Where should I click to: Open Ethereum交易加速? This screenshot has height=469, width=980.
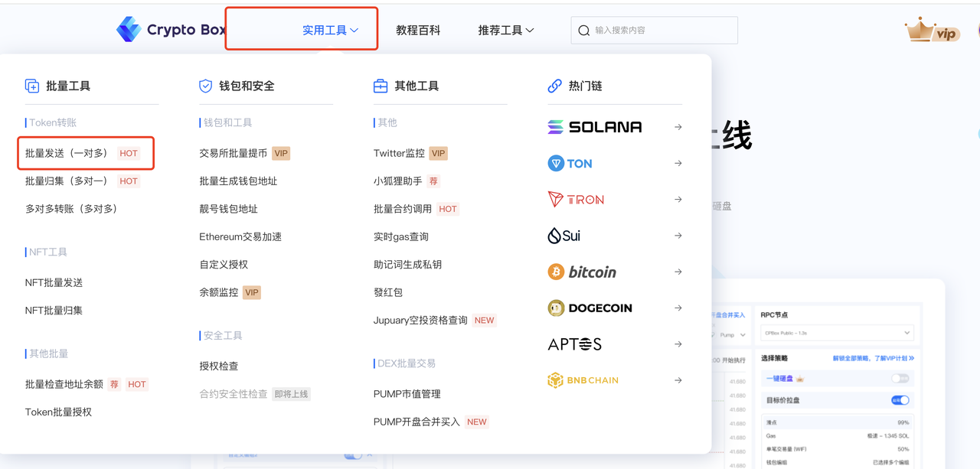pyautogui.click(x=240, y=237)
